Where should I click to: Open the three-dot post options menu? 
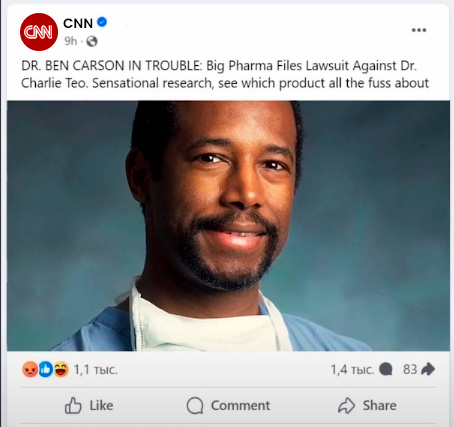pos(419,30)
